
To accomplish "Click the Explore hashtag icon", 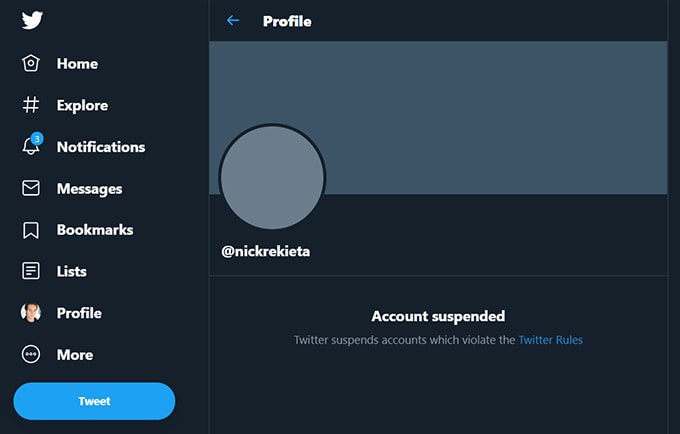I will click(x=31, y=105).
